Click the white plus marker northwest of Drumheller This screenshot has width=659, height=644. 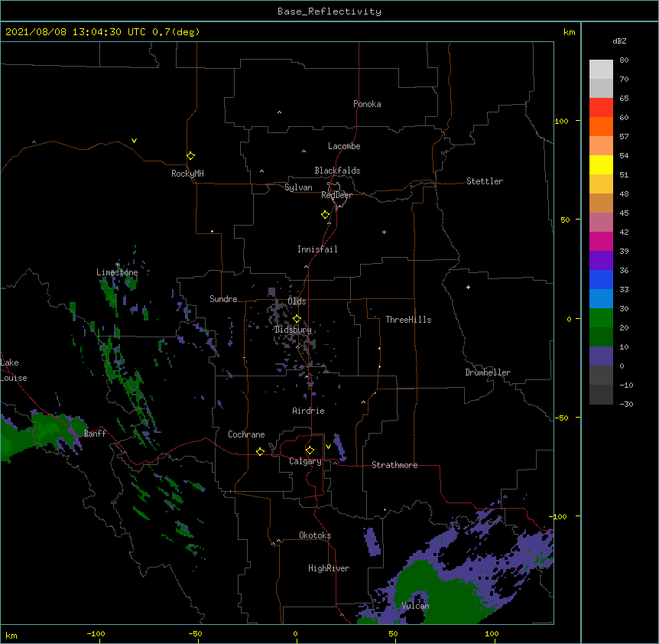(468, 287)
